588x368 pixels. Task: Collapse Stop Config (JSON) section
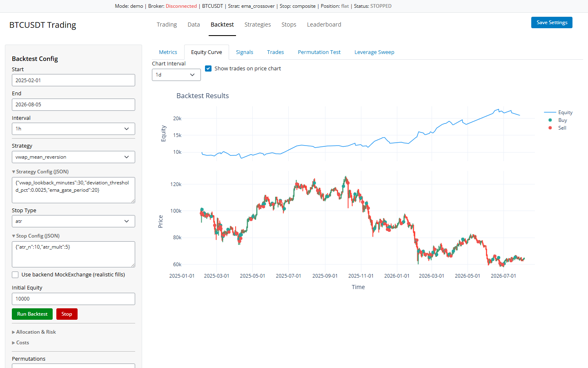point(36,236)
